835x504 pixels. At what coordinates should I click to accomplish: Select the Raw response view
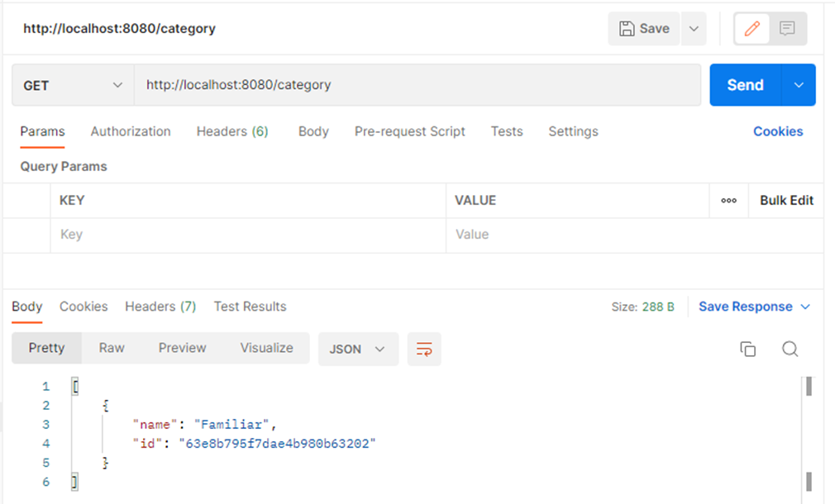tap(112, 348)
